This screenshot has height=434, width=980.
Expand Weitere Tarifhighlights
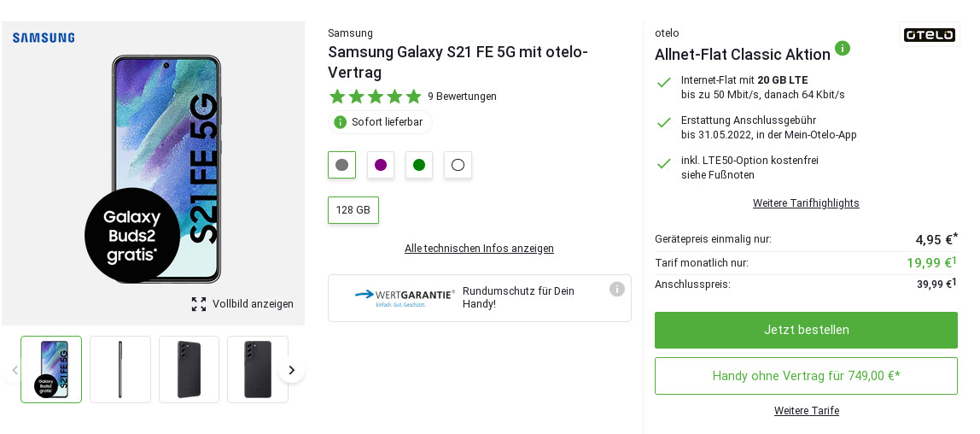pos(806,203)
